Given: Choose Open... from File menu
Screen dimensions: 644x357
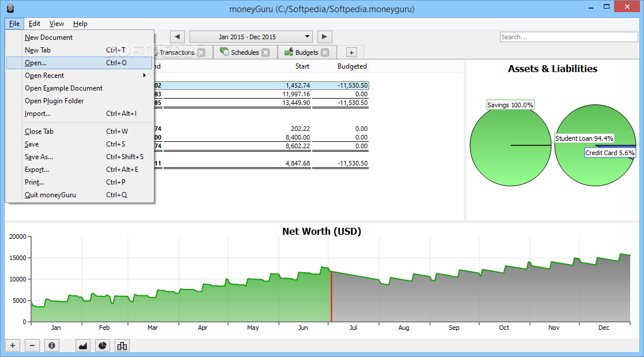Looking at the screenshot, I should tap(80, 62).
